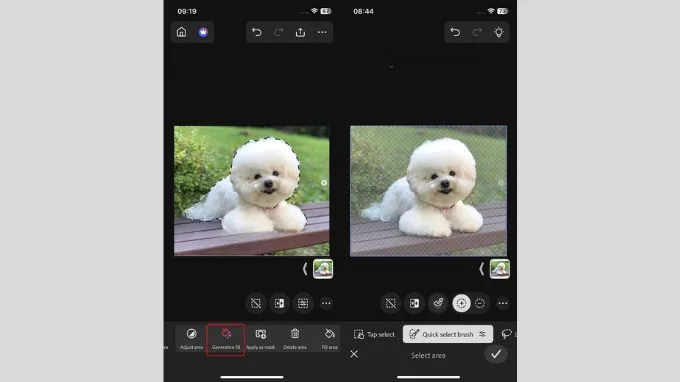Viewport: 680px width, 382px height.
Task: Tap battery indicator in right phone
Action: click(502, 11)
